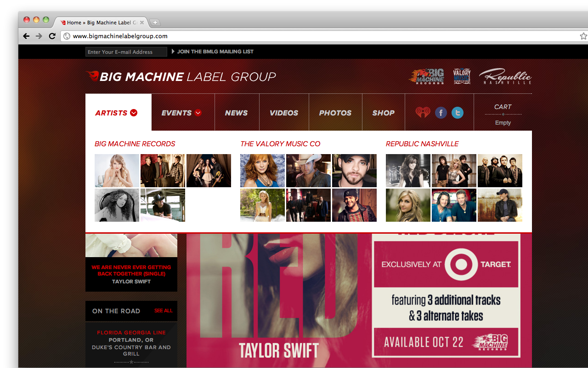Open the News menu item
The width and height of the screenshot is (588, 368).
click(x=237, y=113)
